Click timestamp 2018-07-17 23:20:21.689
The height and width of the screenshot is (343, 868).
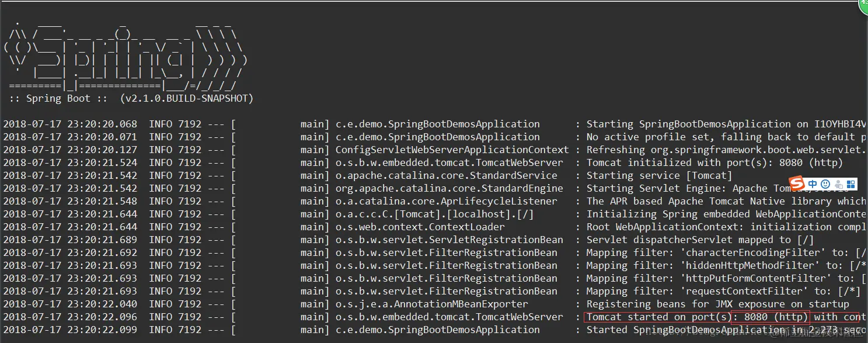70,240
